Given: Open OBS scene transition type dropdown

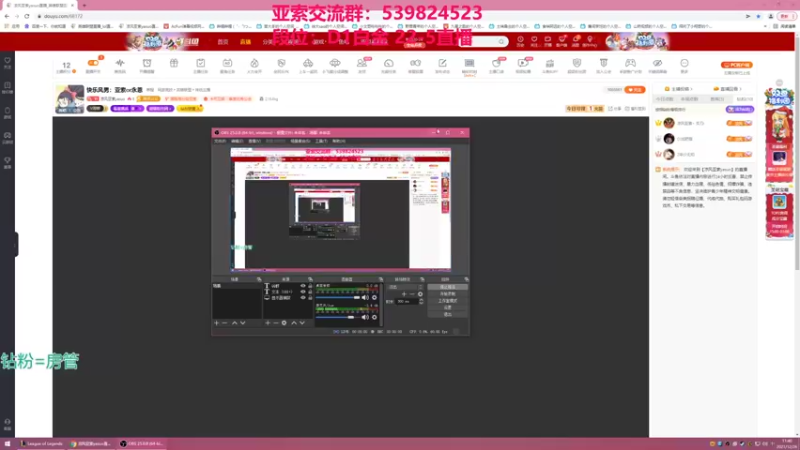Looking at the screenshot, I should (406, 287).
